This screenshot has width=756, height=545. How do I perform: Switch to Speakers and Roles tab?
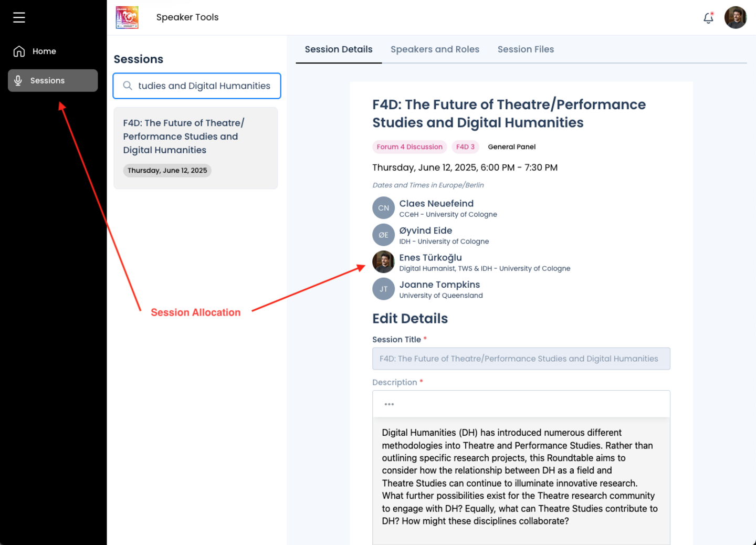pos(435,49)
